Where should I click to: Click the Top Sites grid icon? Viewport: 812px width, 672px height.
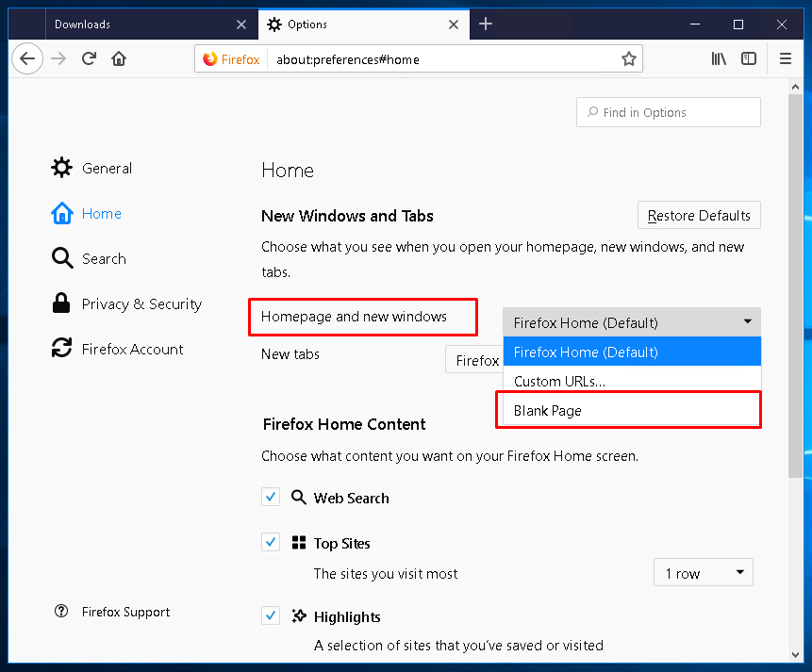click(299, 543)
